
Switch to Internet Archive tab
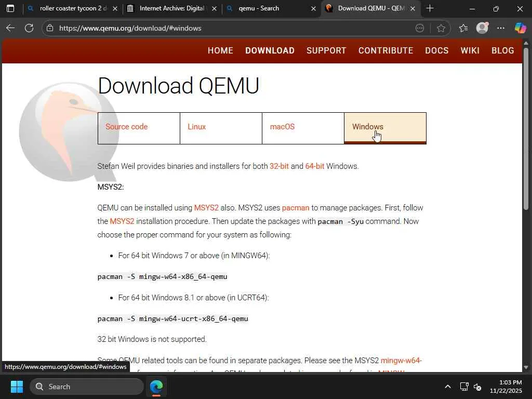click(171, 8)
